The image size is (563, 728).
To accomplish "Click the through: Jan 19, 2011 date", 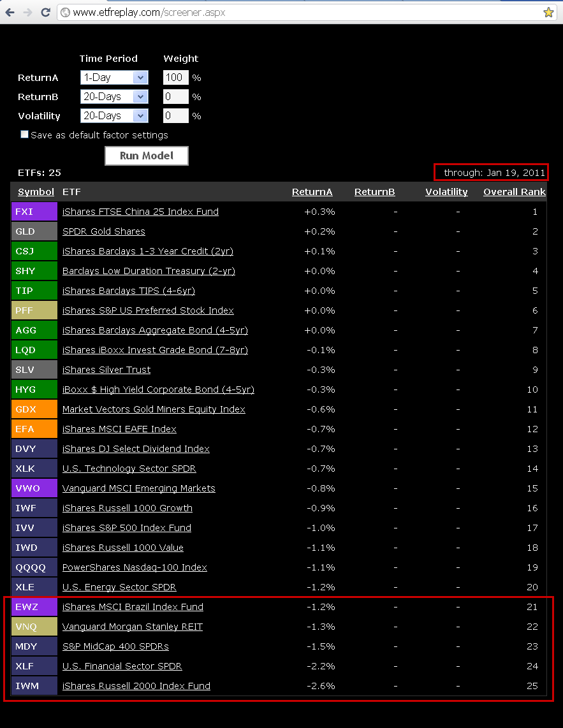I will coord(494,173).
